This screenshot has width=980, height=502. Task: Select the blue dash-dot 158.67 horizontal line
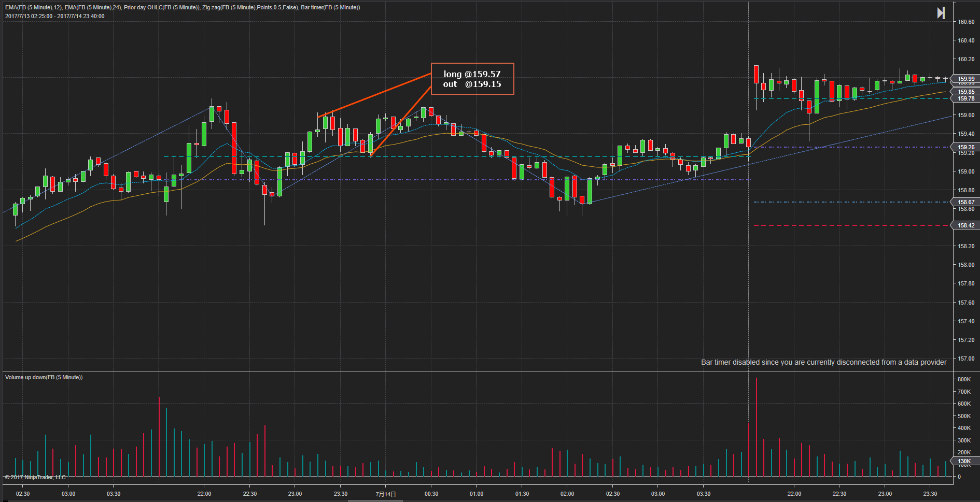coord(850,202)
